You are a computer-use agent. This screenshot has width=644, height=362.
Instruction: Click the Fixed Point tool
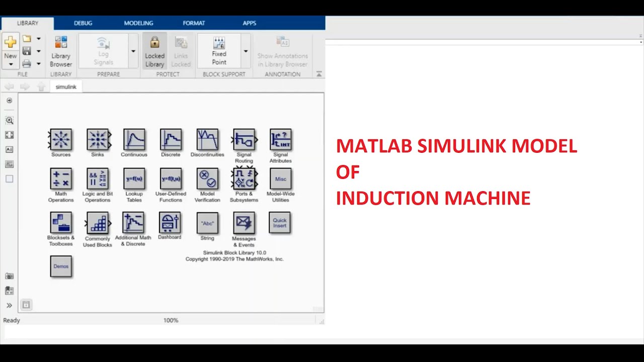click(x=219, y=51)
